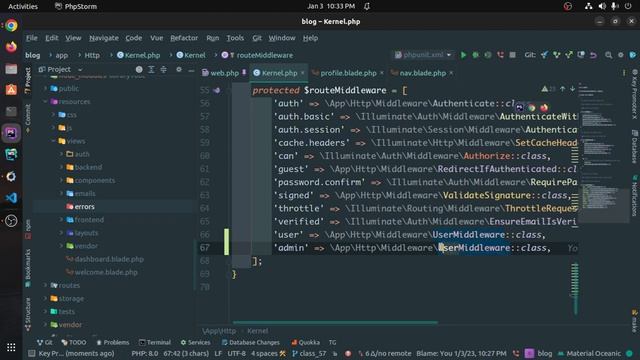Collapse all in Project panel
This screenshot has height=360, width=640.
coord(163,70)
